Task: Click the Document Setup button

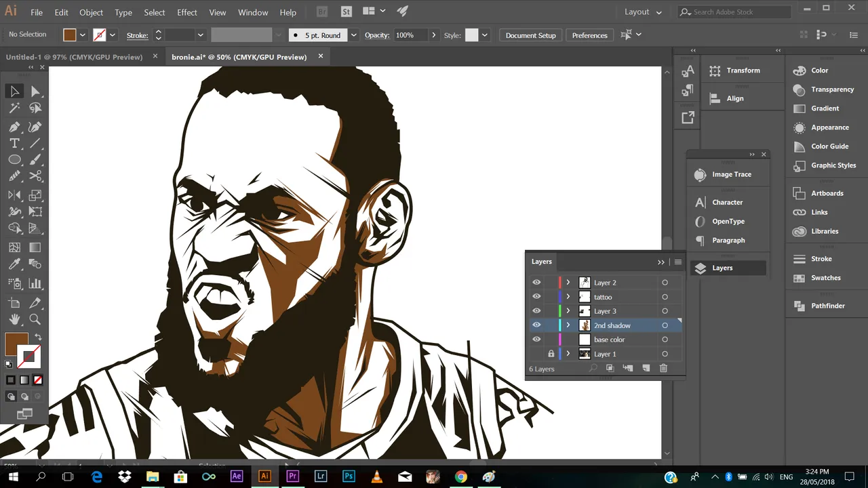Action: pyautogui.click(x=530, y=35)
